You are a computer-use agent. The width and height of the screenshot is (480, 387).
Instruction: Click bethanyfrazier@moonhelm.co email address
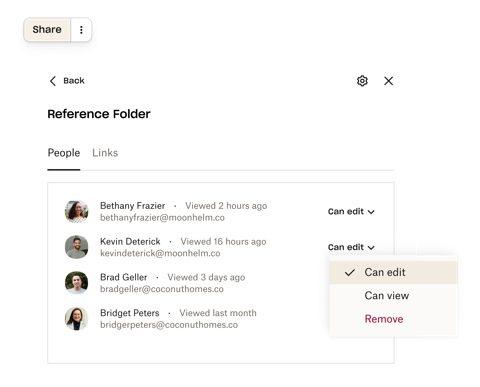tap(162, 218)
